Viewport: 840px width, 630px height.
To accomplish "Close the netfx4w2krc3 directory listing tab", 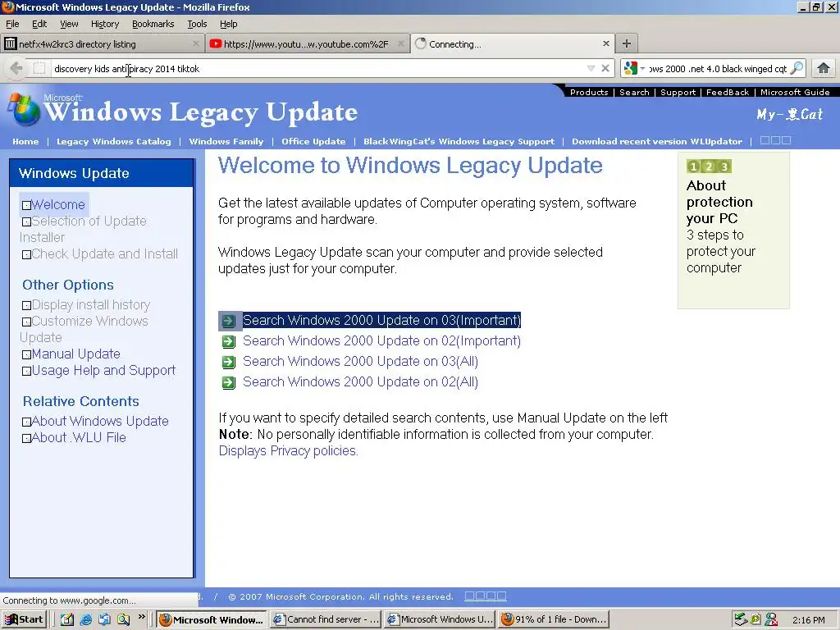I will (196, 43).
